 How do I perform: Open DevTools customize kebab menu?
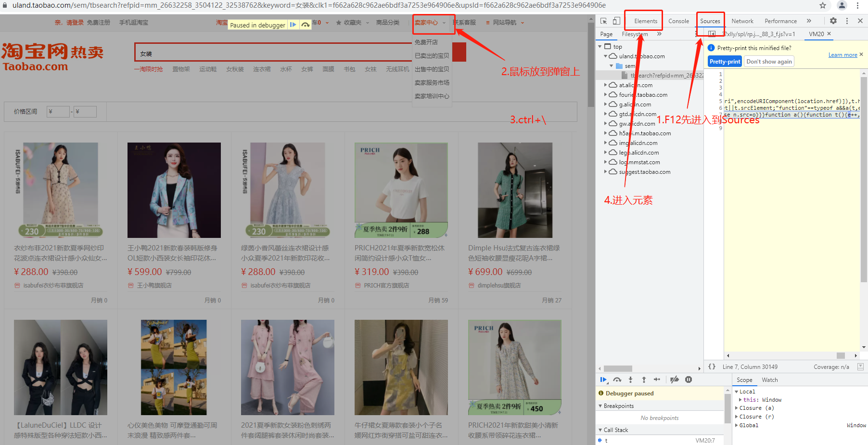click(x=847, y=21)
